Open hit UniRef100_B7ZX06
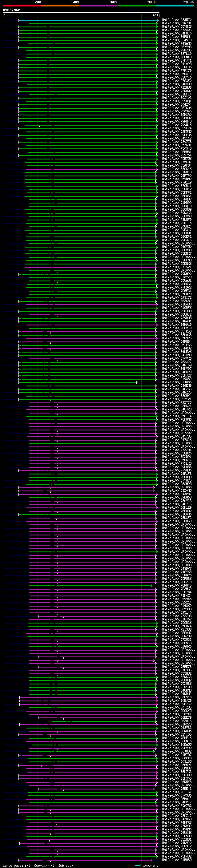Viewport: 197px width, 868px height. pyautogui.click(x=177, y=30)
